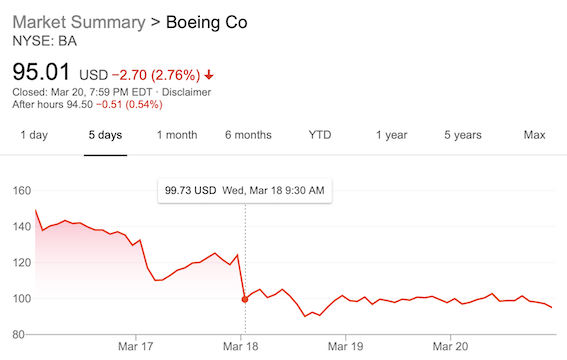The image size is (567, 360).
Task: Click the red down arrow price indicator
Action: [209, 75]
